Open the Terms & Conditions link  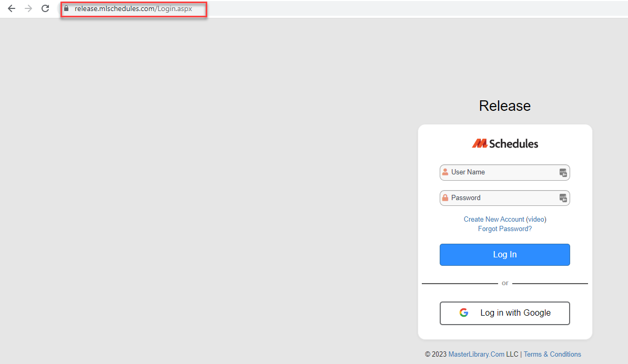pyautogui.click(x=552, y=355)
